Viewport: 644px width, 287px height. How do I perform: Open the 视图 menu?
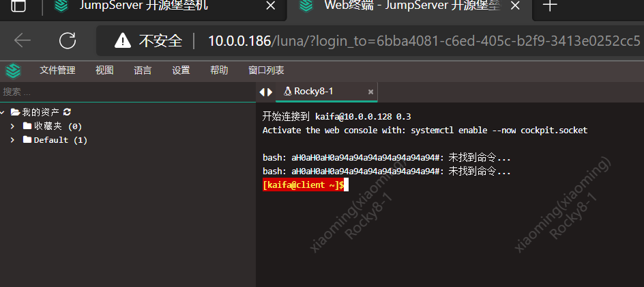pyautogui.click(x=104, y=70)
